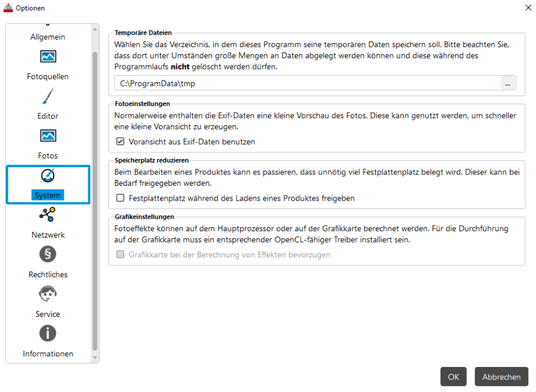Click the Speicherplatz reduzieren heading

coord(151,160)
